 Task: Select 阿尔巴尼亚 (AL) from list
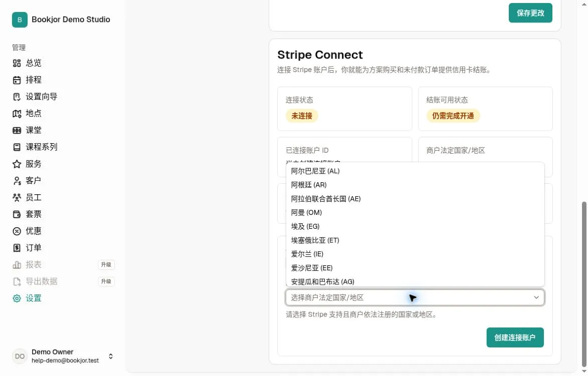click(415, 171)
